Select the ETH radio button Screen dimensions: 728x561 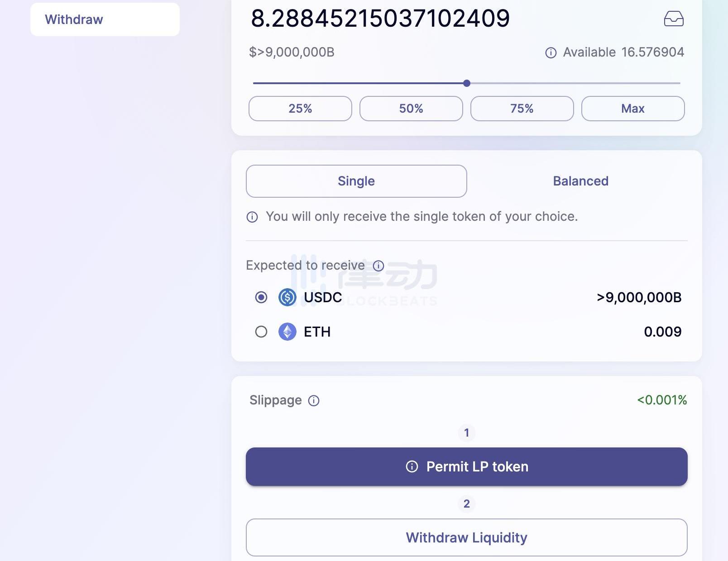point(261,332)
